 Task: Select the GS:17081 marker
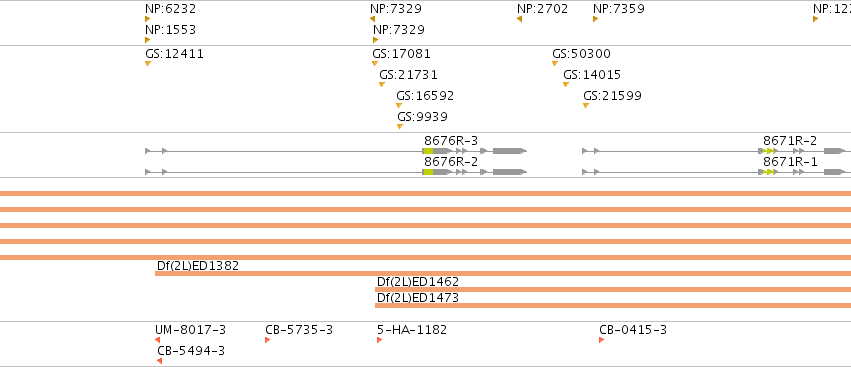[x=374, y=64]
